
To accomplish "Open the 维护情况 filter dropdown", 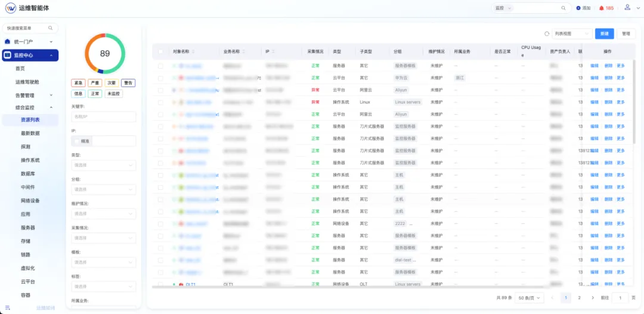I will [104, 214].
